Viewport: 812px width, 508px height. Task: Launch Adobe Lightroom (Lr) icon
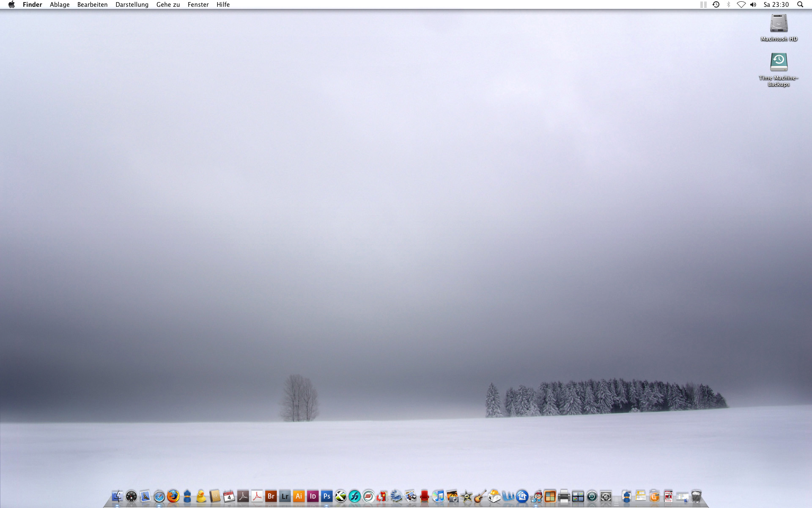(x=285, y=496)
